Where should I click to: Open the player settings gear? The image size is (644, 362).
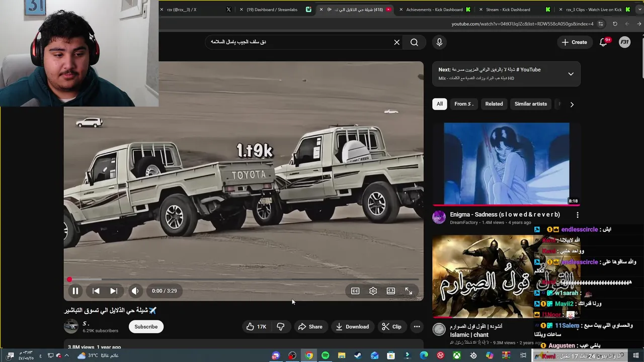373,291
